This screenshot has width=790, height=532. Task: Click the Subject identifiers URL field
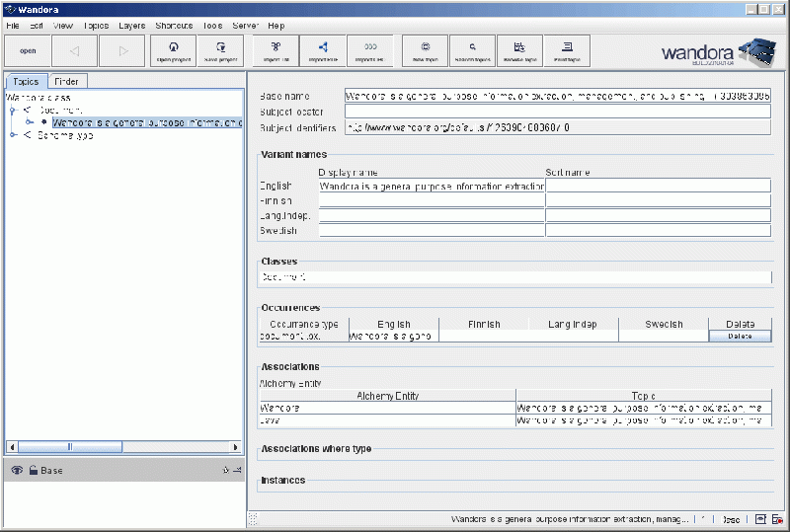tap(557, 127)
